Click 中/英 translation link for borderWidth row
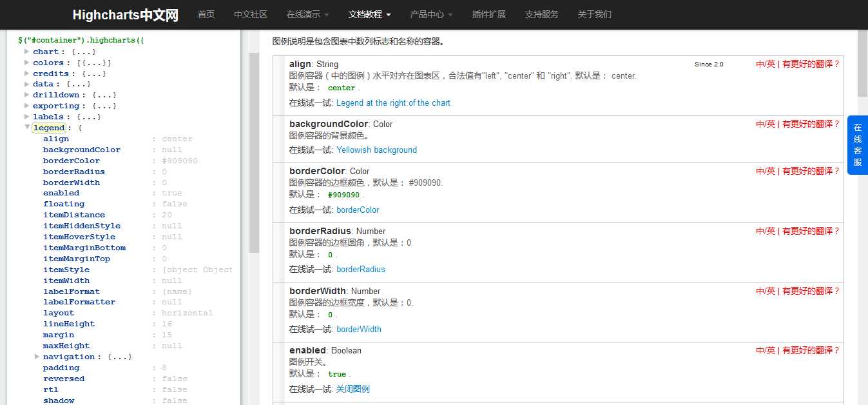868x405 pixels. 766,291
